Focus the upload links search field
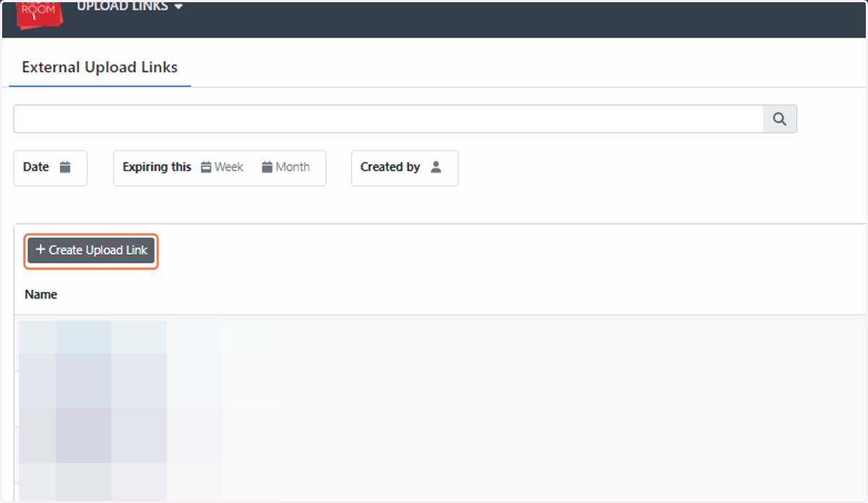The height and width of the screenshot is (503, 868). click(x=388, y=119)
